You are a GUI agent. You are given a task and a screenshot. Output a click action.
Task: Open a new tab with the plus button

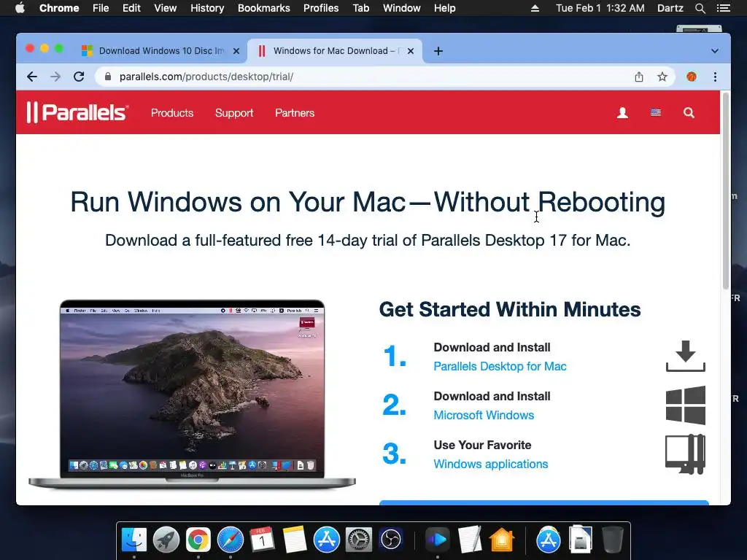(438, 51)
